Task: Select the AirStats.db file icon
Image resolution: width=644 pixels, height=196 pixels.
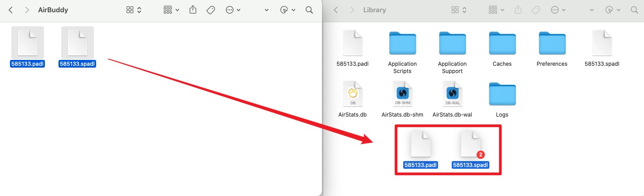Action: (x=352, y=94)
